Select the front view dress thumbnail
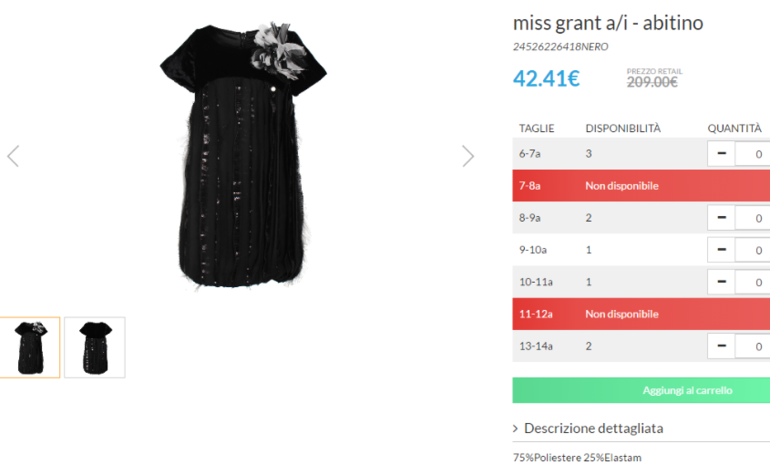The width and height of the screenshot is (770, 475). 30,347
